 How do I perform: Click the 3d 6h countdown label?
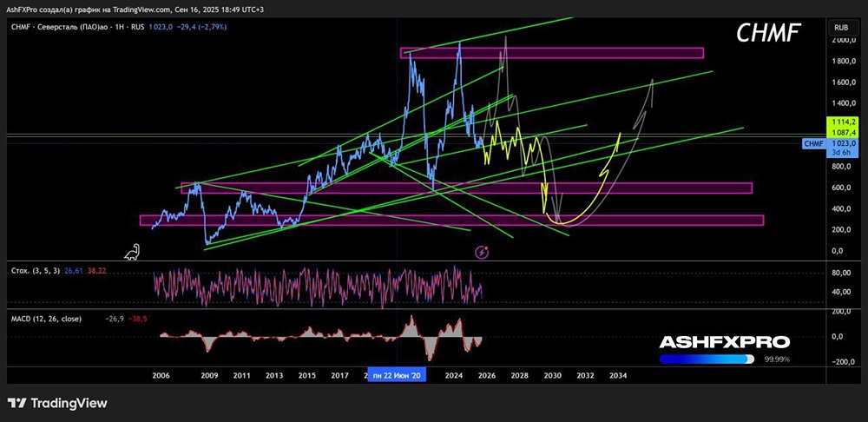(843, 152)
